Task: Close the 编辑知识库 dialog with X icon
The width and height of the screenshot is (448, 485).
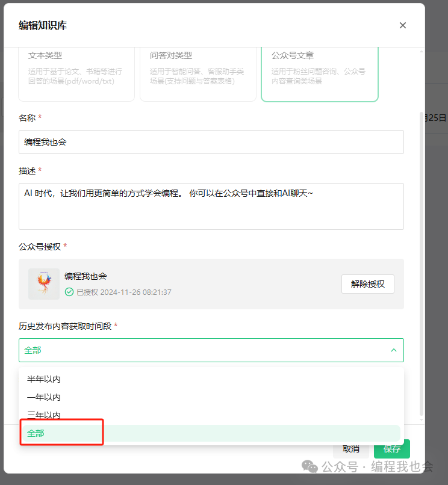Action: click(403, 25)
